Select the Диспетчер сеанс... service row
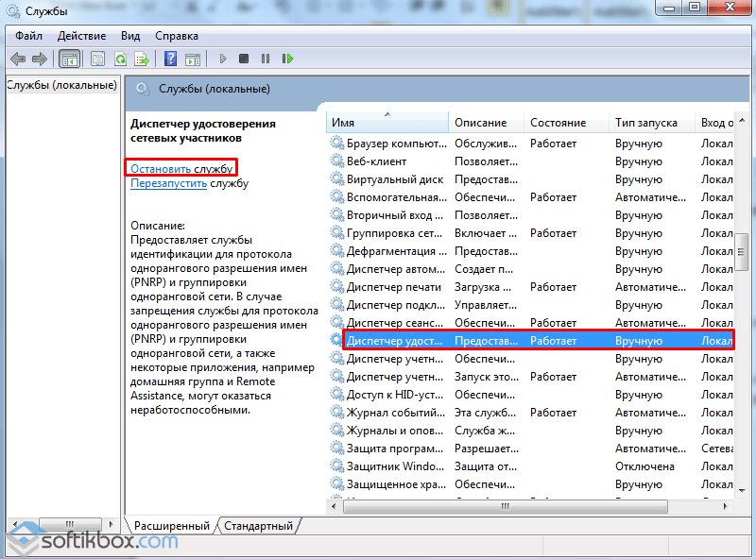This screenshot has height=559, width=756. click(530, 323)
